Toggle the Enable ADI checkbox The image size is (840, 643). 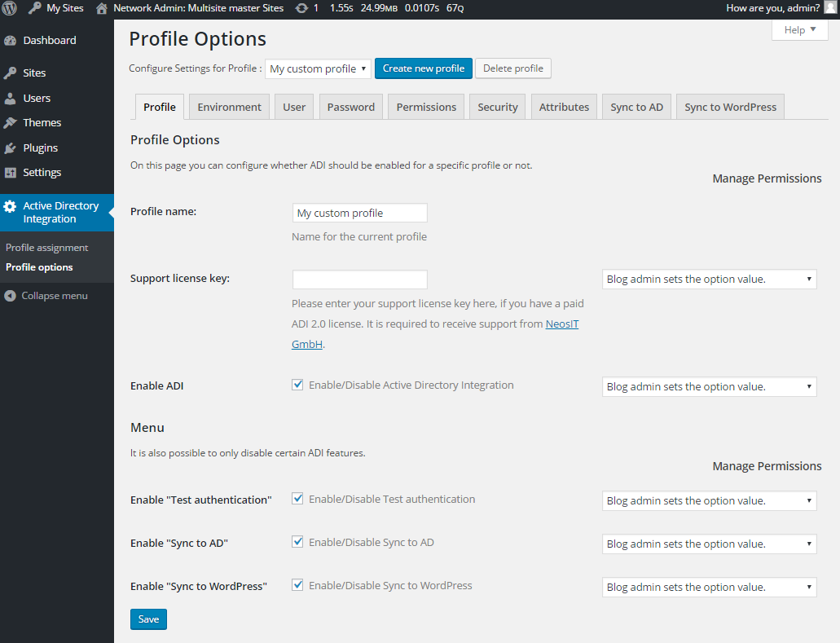[297, 385]
